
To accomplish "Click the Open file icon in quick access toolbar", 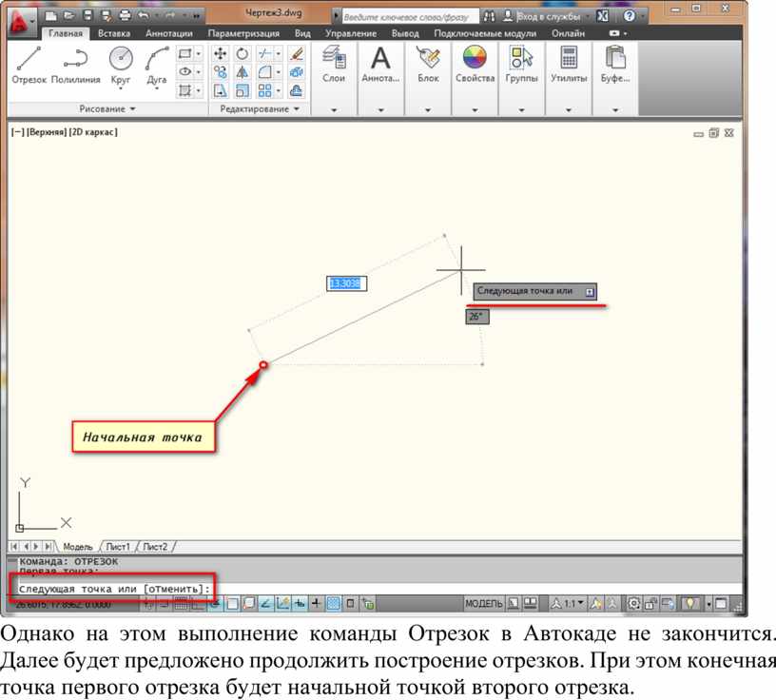I will click(x=68, y=16).
